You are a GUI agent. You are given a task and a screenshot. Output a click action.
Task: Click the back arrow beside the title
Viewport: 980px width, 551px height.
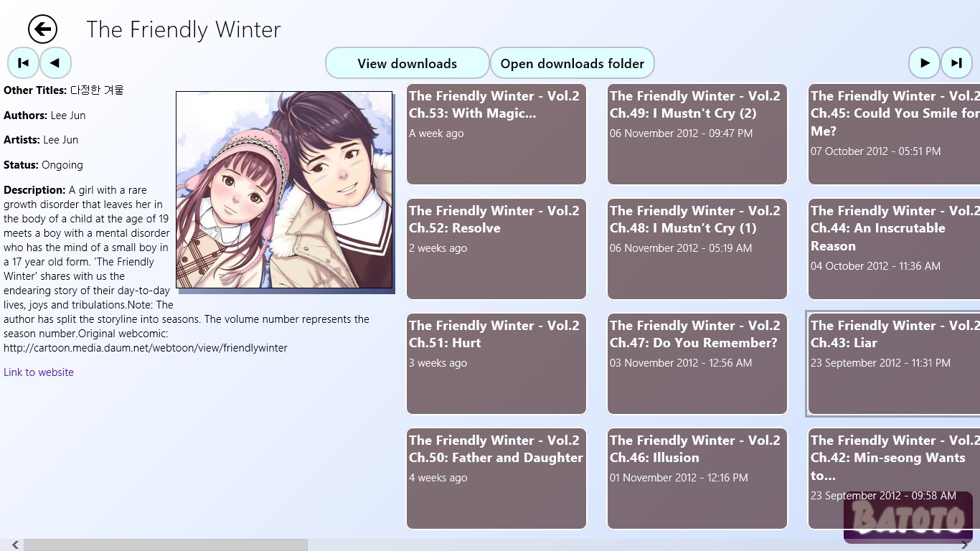click(x=42, y=29)
